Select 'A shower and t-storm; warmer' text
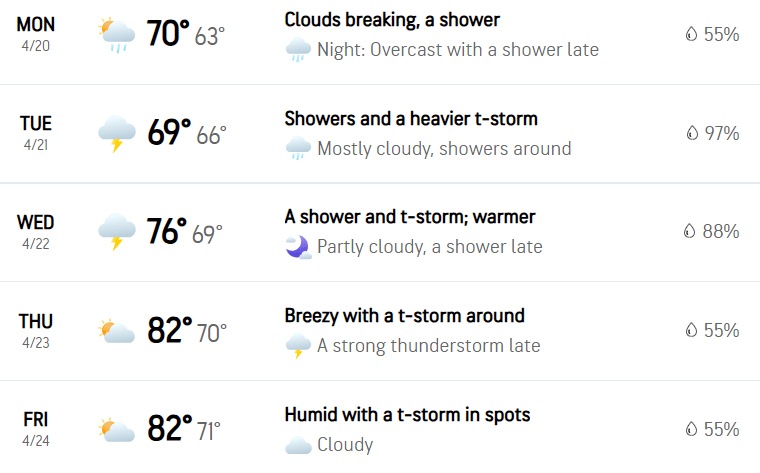The image size is (760, 473). pyautogui.click(x=410, y=217)
